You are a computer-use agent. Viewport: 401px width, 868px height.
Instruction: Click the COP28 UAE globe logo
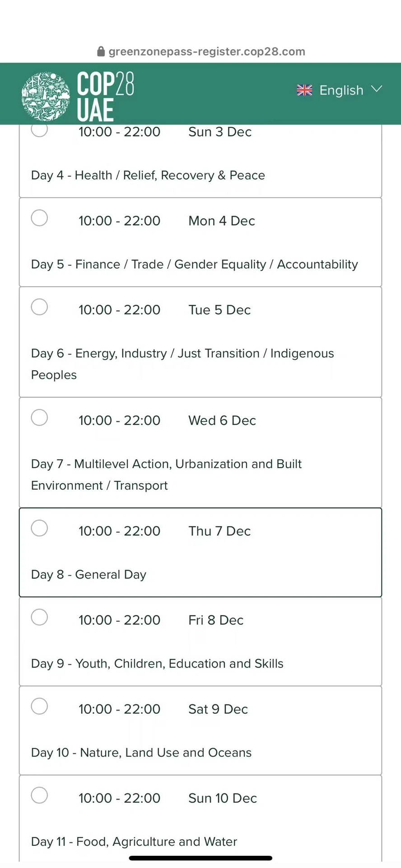[46, 96]
